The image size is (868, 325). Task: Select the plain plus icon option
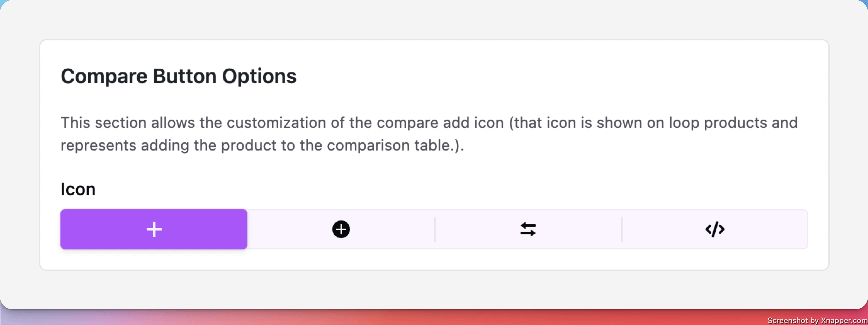click(x=154, y=229)
